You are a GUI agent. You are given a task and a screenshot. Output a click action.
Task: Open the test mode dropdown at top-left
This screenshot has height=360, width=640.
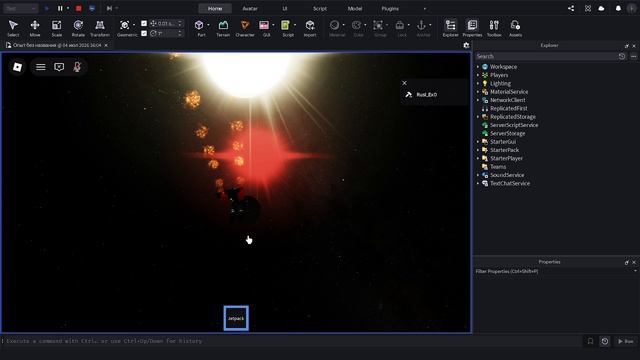(20, 8)
